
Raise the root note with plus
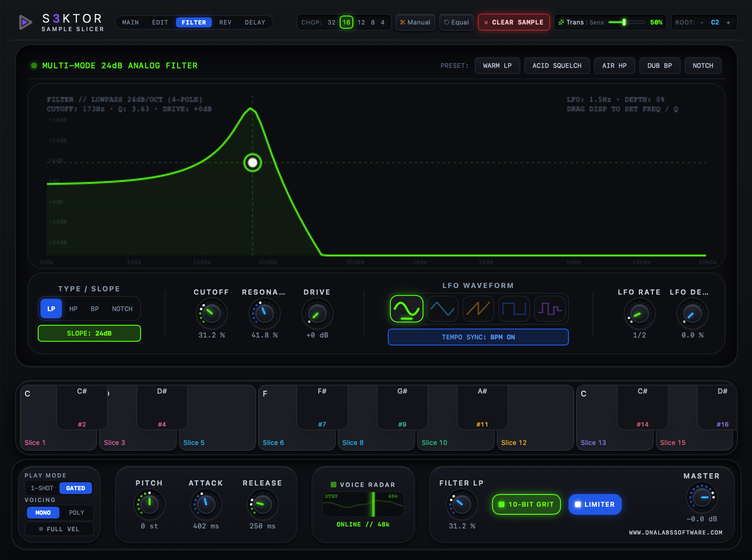click(728, 22)
